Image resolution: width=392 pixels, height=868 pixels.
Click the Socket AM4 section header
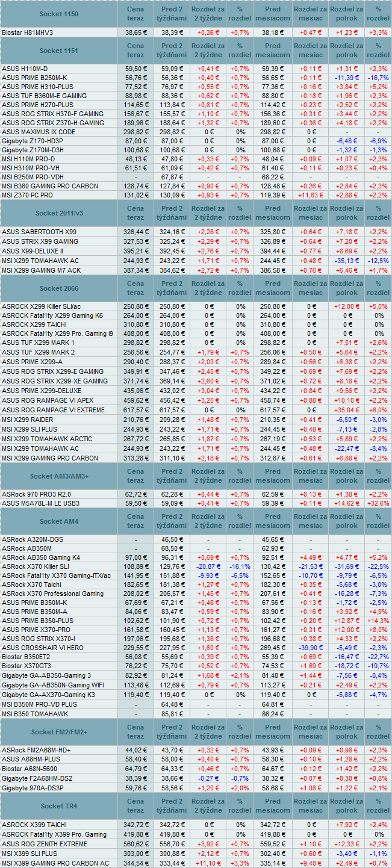(x=58, y=521)
